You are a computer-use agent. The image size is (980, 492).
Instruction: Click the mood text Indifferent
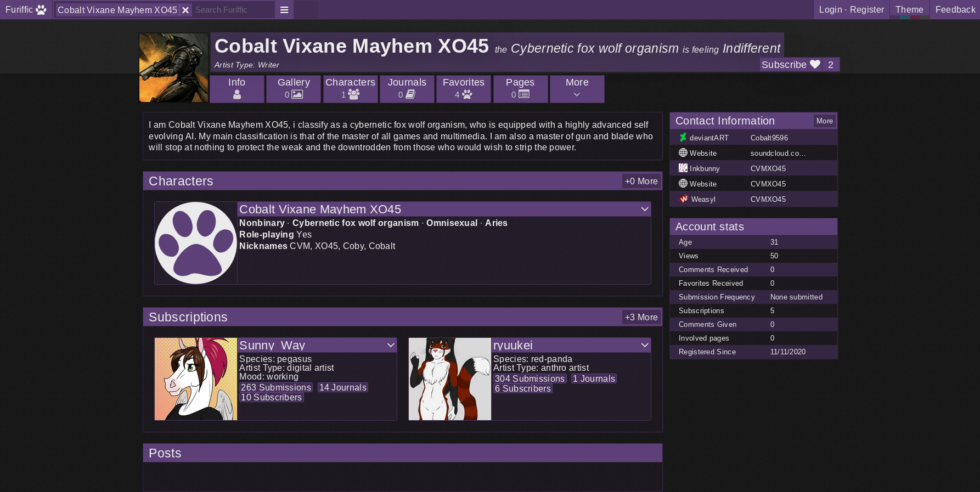(x=751, y=48)
